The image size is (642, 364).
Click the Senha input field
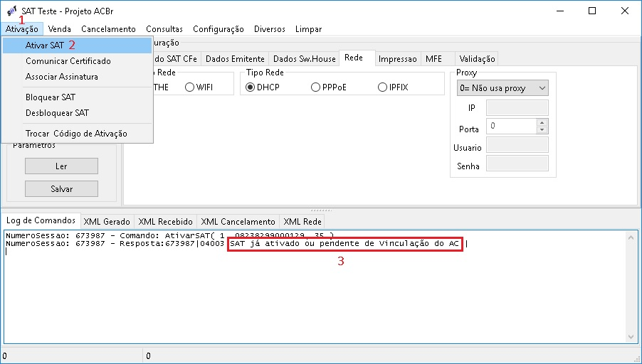click(517, 164)
